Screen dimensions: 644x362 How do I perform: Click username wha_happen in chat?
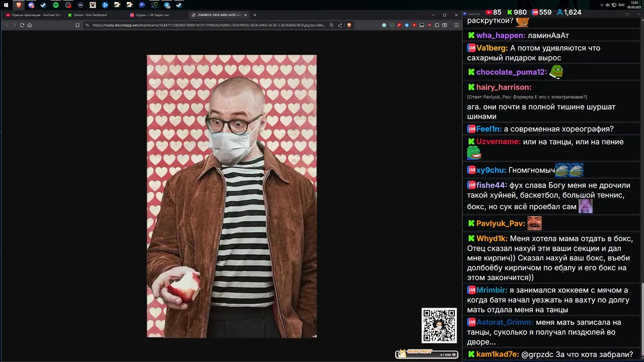[501, 35]
